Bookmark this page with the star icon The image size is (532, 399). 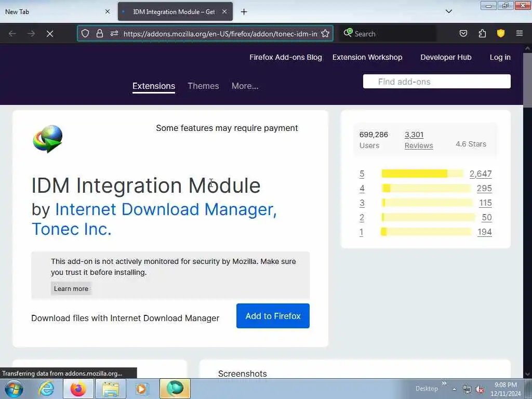pos(325,33)
